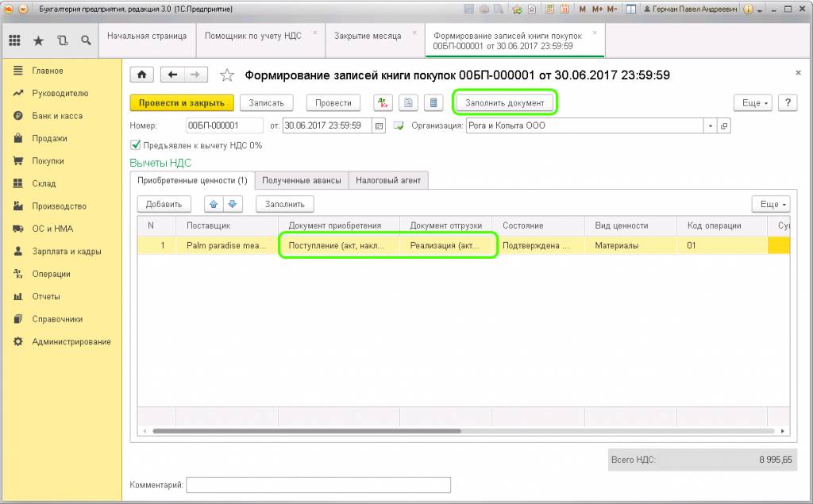
Task: Open the History icon in the top panel
Action: (62, 40)
